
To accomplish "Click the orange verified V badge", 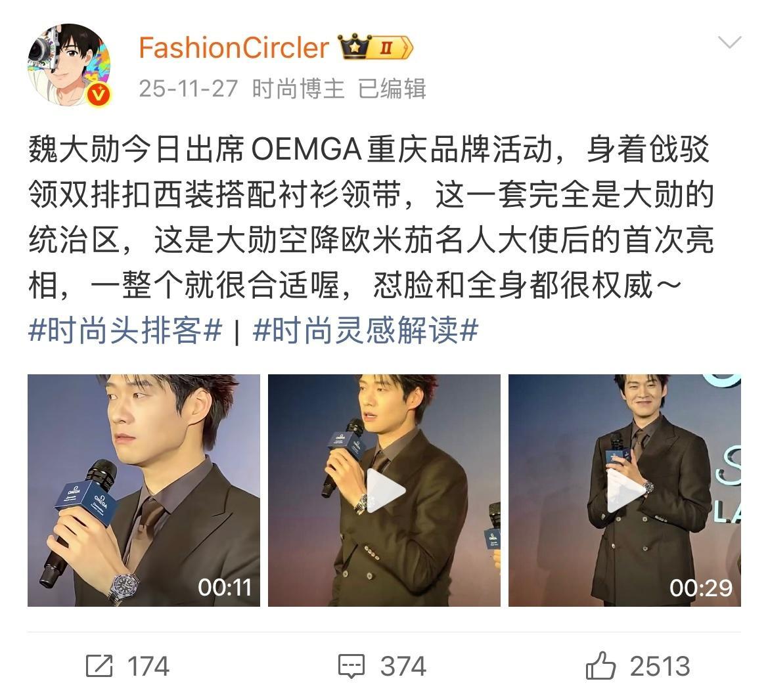I will pyautogui.click(x=99, y=93).
